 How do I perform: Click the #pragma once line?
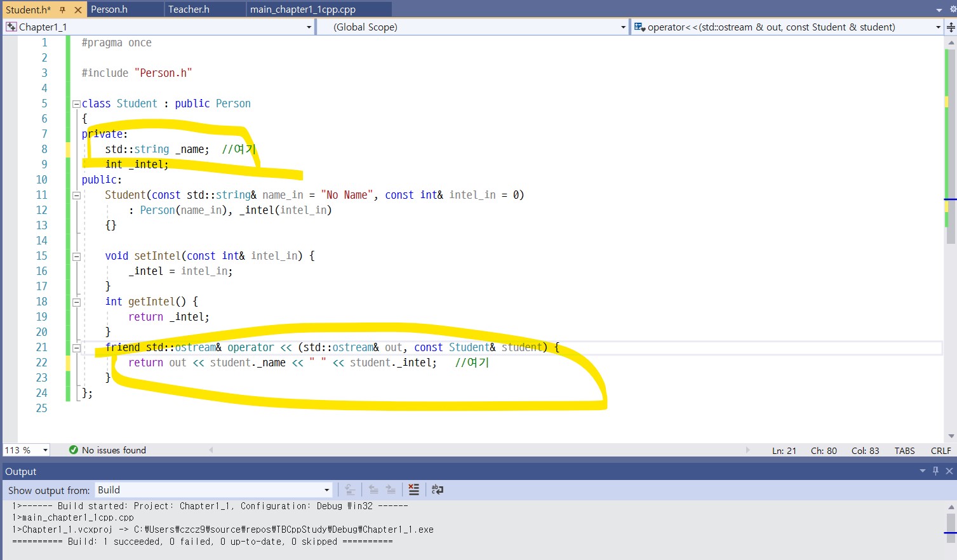click(x=117, y=43)
